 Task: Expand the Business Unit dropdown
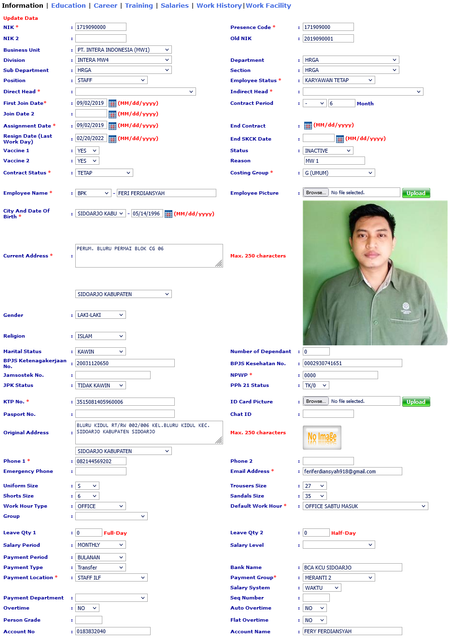coord(123,50)
